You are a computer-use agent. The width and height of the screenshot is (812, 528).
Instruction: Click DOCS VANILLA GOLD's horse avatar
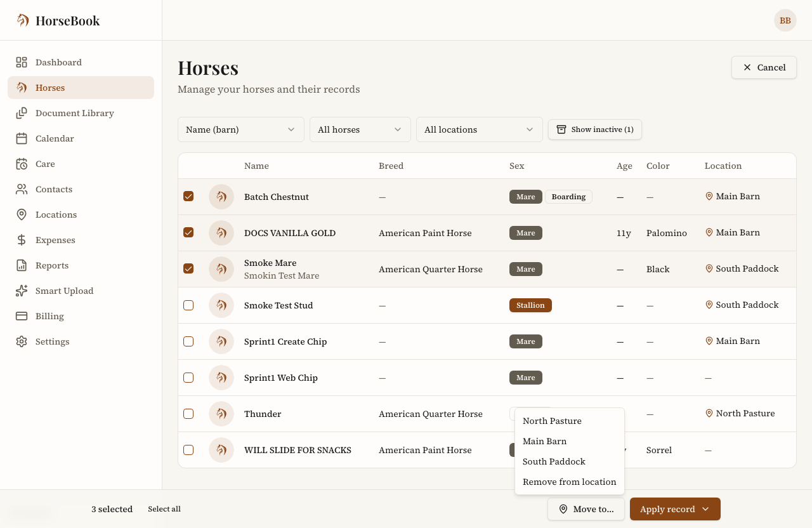[221, 233]
